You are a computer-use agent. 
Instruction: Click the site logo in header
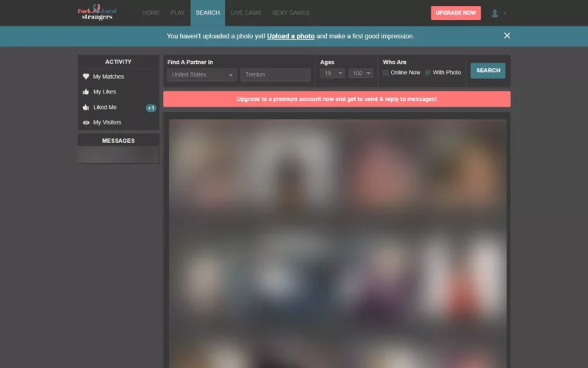[97, 13]
